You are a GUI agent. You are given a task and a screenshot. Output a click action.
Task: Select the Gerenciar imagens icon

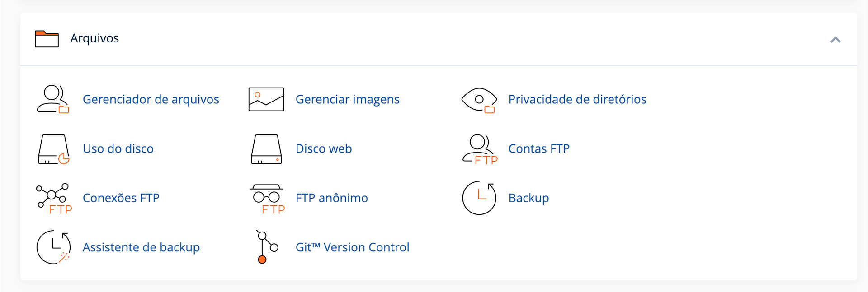pyautogui.click(x=266, y=99)
